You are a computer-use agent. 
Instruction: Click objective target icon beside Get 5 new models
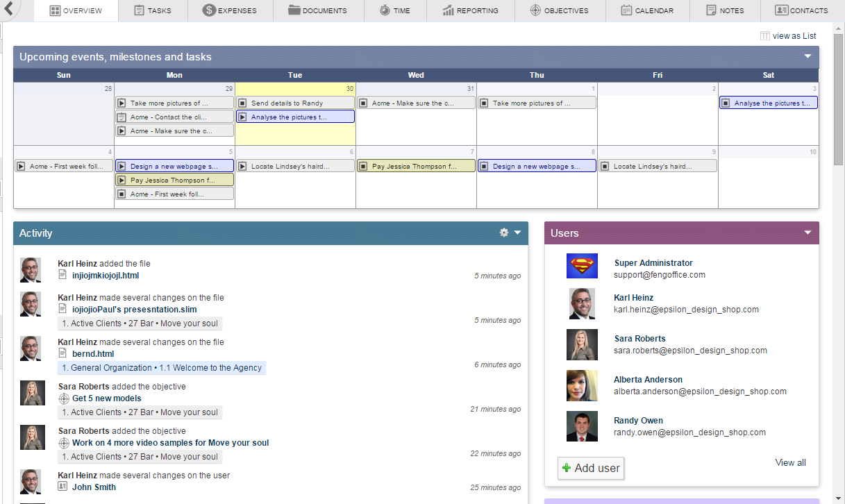tap(64, 398)
